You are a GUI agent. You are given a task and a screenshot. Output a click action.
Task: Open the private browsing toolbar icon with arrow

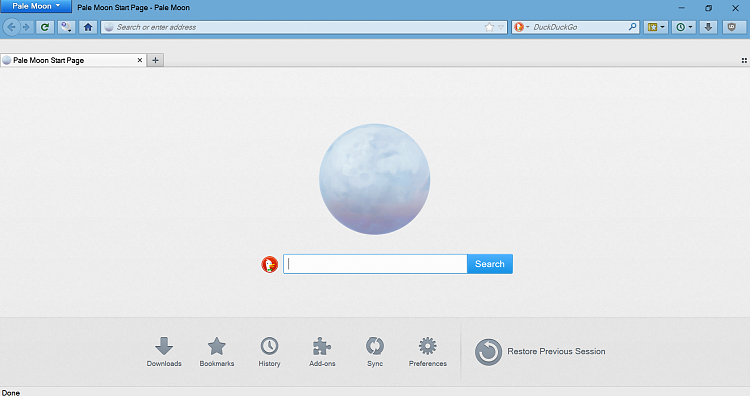tap(66, 27)
